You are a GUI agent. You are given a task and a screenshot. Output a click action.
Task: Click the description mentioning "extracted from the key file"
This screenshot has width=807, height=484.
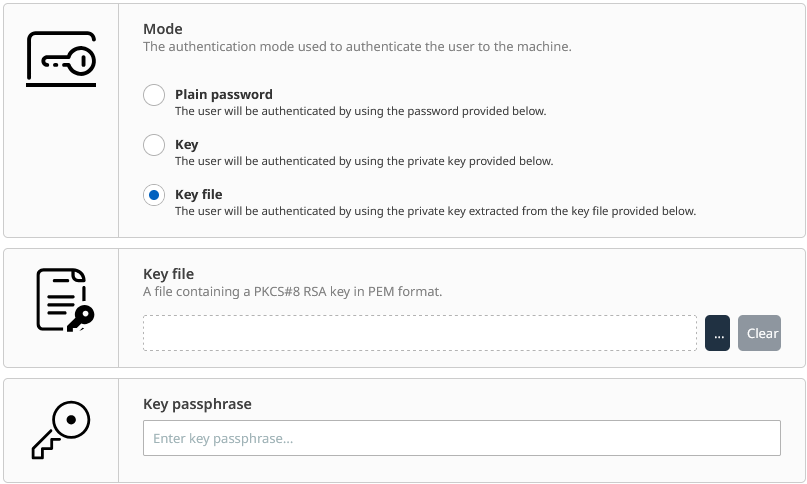pos(435,211)
